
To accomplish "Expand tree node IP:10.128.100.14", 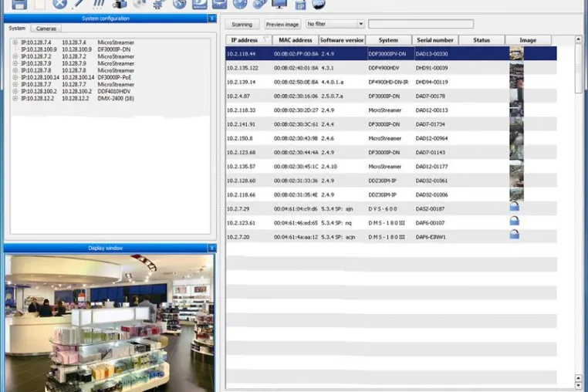I will point(15,77).
